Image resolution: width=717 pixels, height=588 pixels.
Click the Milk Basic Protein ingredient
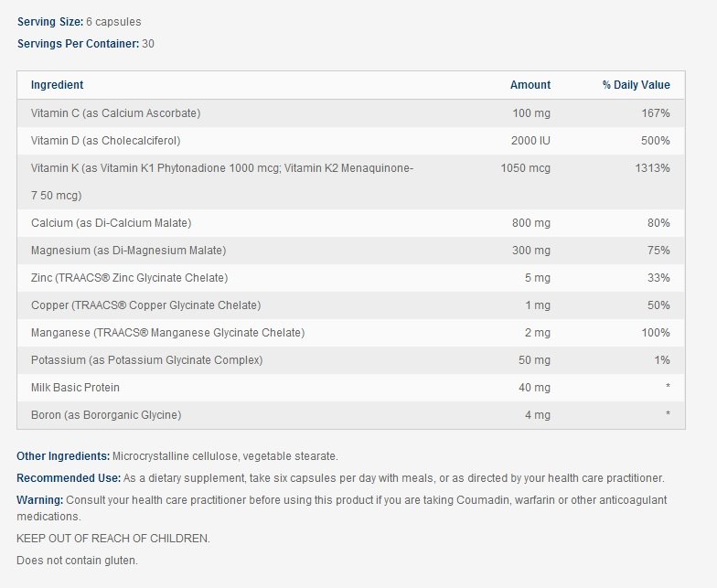[75, 388]
